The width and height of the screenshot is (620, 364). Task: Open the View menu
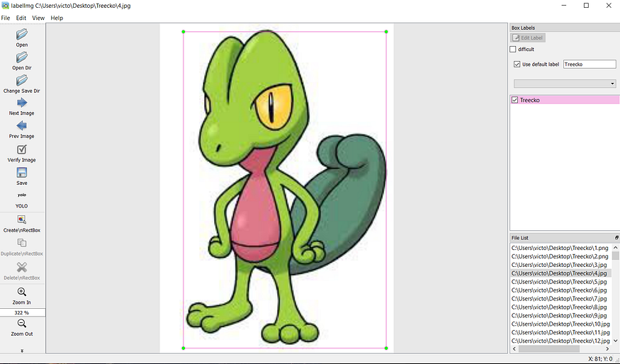pos(38,18)
